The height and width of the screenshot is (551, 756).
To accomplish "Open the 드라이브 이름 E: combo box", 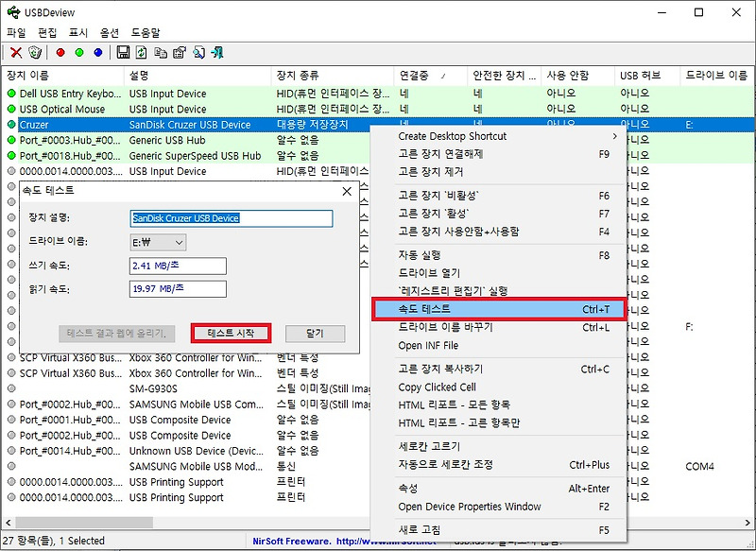I will coord(158,243).
